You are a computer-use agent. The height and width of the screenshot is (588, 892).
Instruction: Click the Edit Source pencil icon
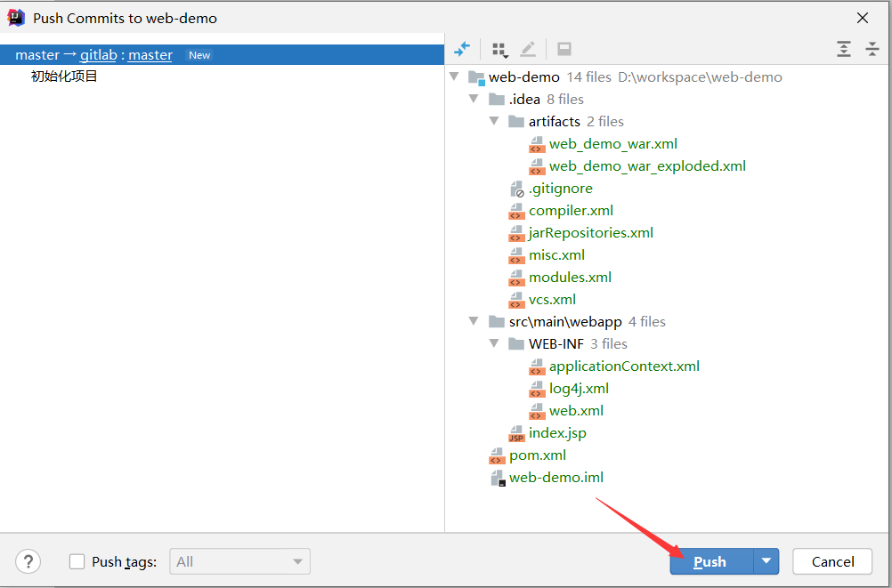(528, 50)
